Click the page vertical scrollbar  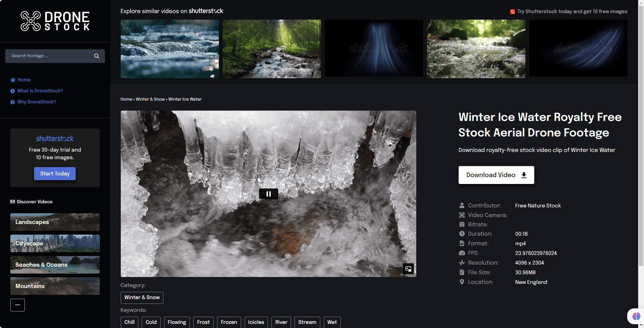(641, 138)
